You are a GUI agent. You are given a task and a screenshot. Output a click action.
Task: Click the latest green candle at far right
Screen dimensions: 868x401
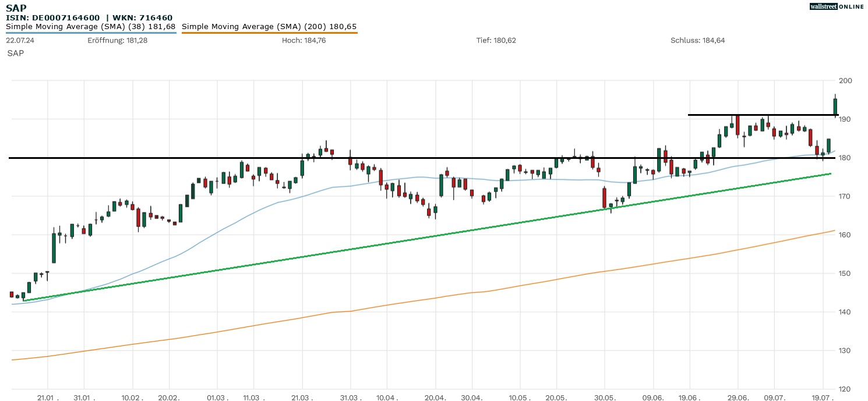point(835,107)
